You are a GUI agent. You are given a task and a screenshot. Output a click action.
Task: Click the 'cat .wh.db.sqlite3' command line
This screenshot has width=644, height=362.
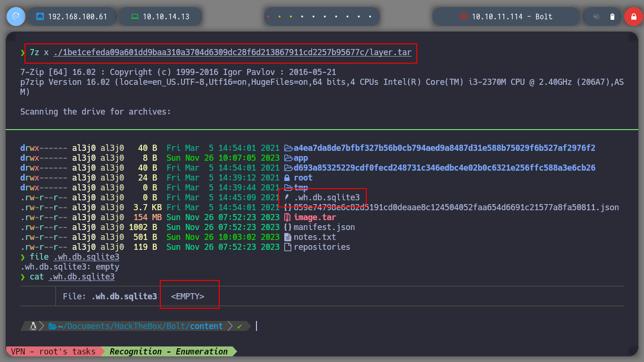click(x=72, y=277)
